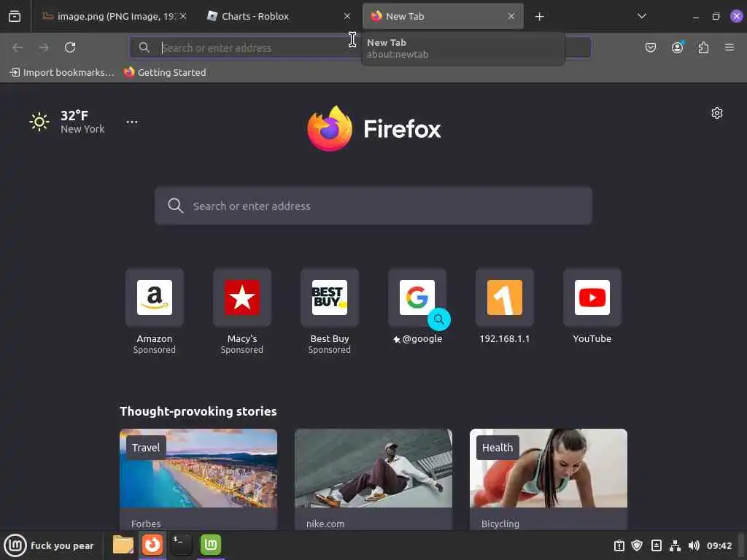Image resolution: width=747 pixels, height=560 pixels.
Task: Open the volume speaker tray icon
Action: (x=694, y=545)
